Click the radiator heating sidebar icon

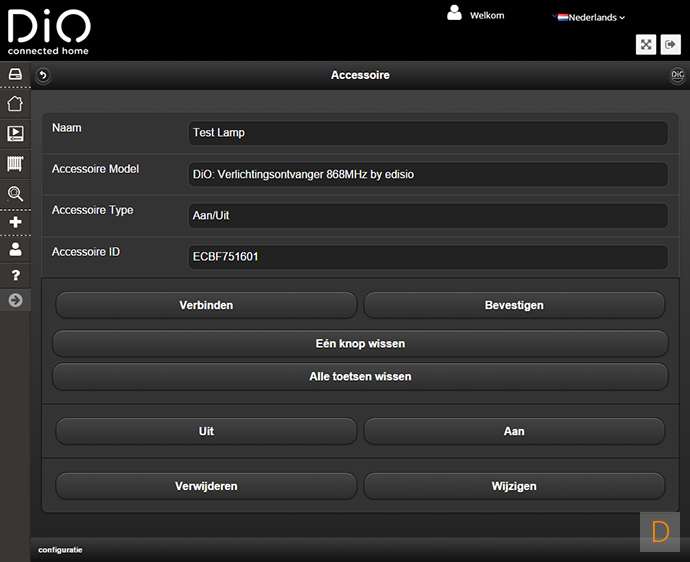(15, 163)
